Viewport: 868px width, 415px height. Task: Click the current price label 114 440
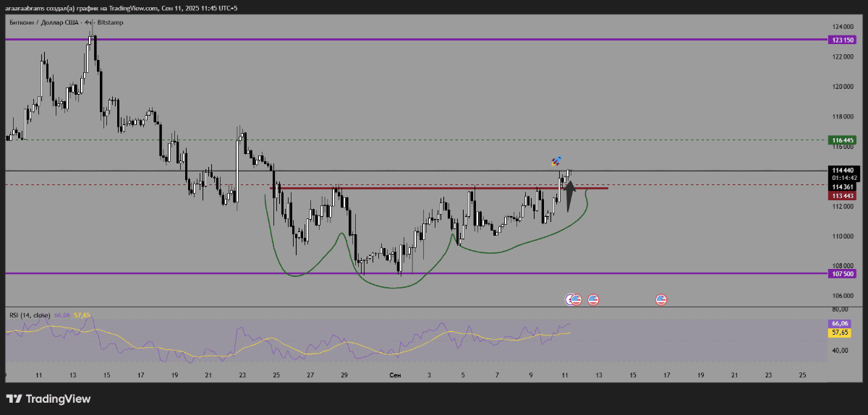[841, 171]
